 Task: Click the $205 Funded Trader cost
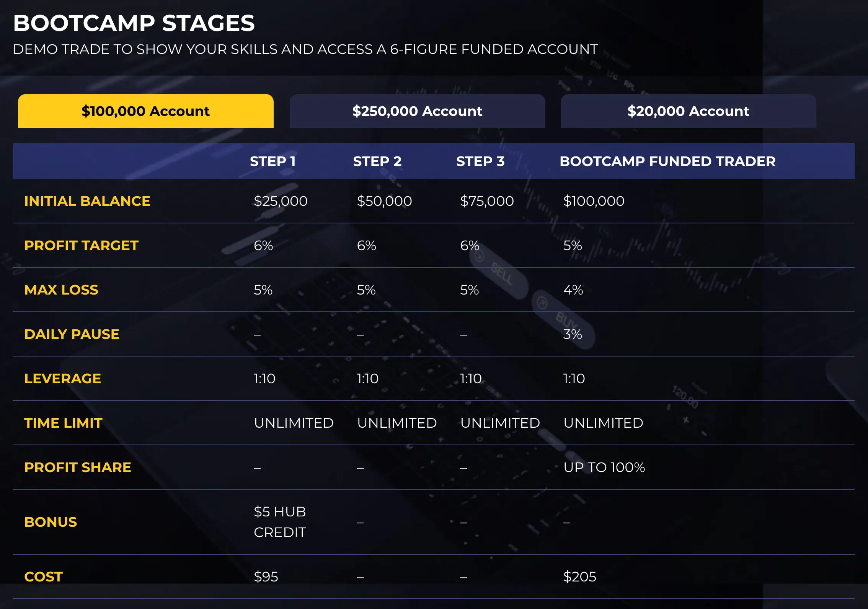click(x=579, y=576)
